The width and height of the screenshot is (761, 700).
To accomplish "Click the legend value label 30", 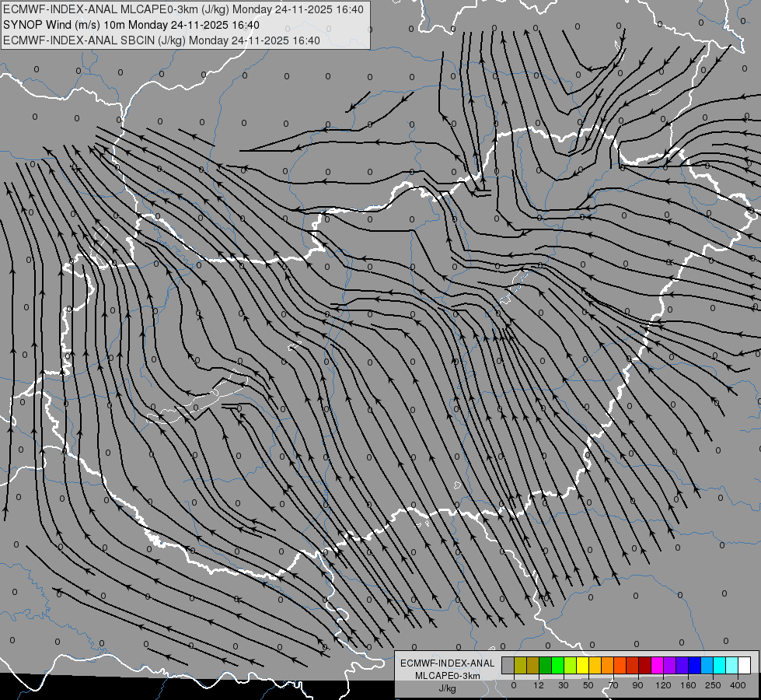I will pyautogui.click(x=564, y=685).
